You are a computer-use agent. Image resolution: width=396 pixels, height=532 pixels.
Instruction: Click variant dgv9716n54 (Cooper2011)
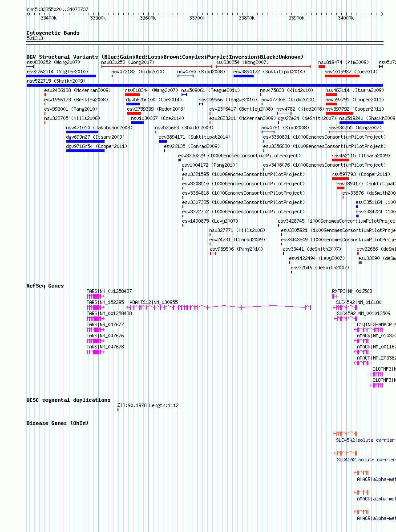pyautogui.click(x=97, y=146)
